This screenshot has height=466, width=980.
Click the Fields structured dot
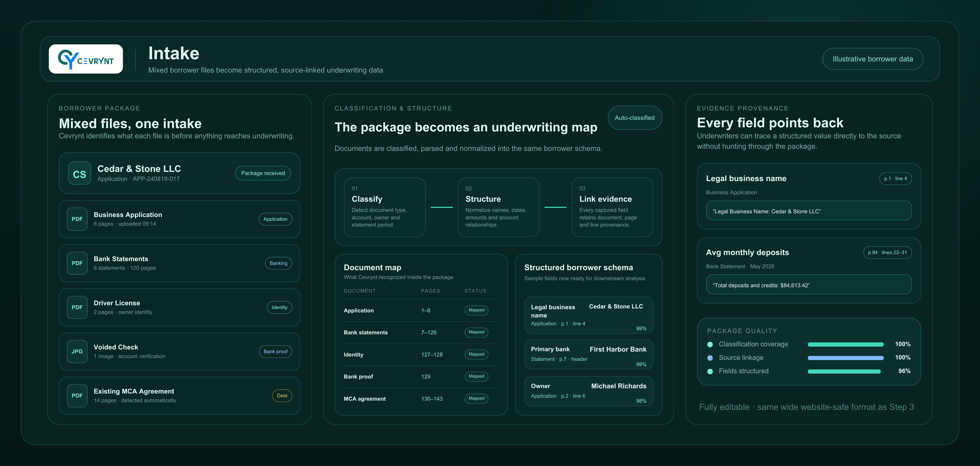click(x=710, y=371)
